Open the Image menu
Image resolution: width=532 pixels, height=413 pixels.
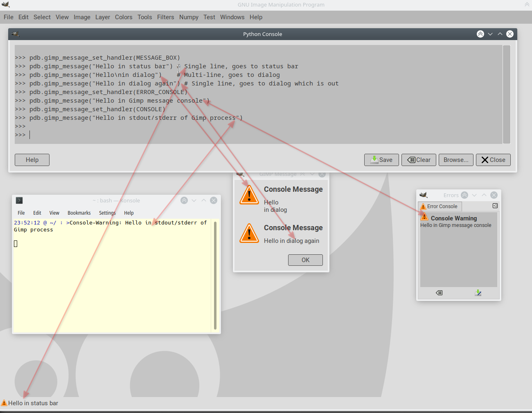pos(82,17)
